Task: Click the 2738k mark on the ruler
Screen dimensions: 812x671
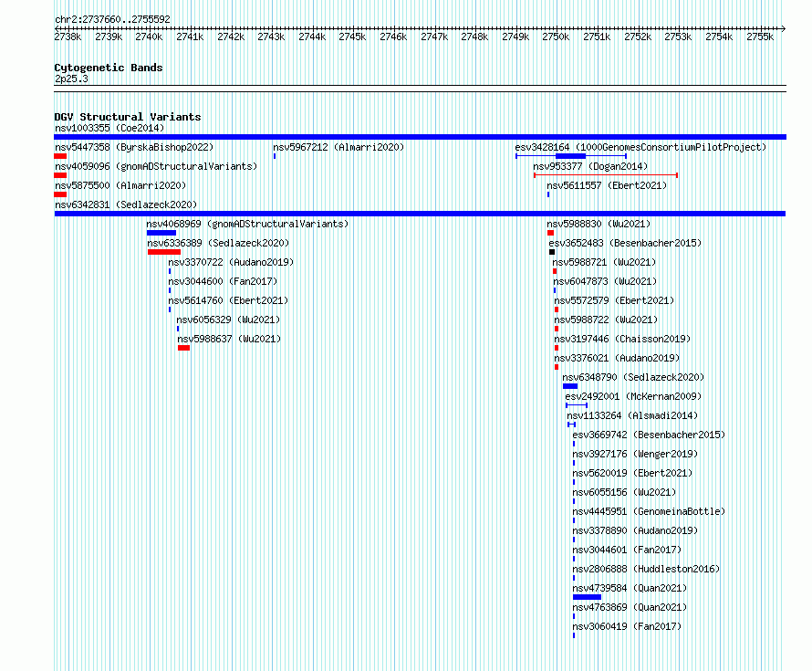Action: click(x=68, y=37)
